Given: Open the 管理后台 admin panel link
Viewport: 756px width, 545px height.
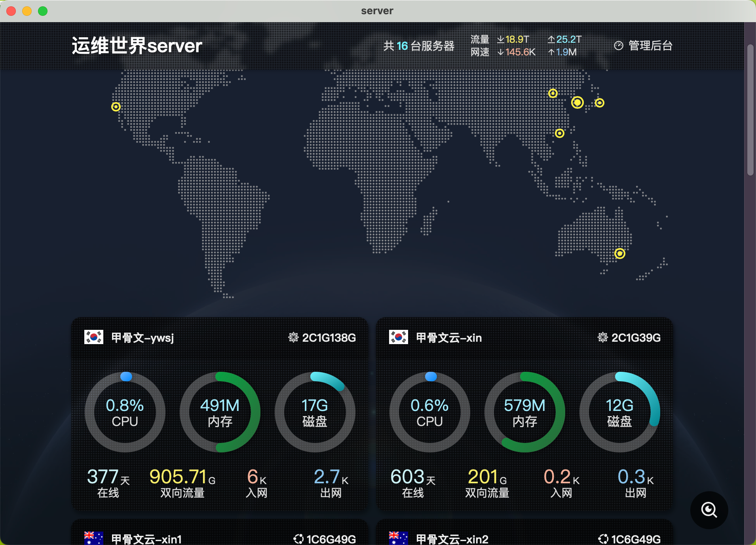Looking at the screenshot, I should point(650,46).
